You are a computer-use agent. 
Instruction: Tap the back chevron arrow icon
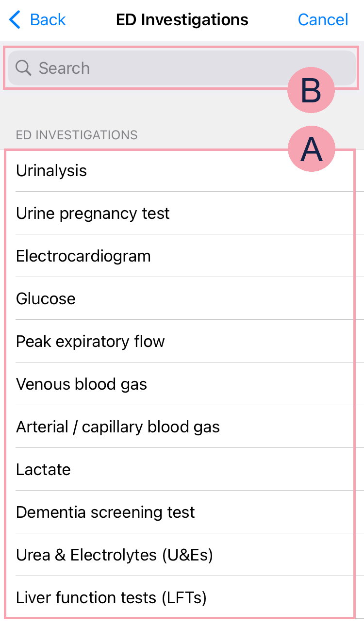click(15, 20)
